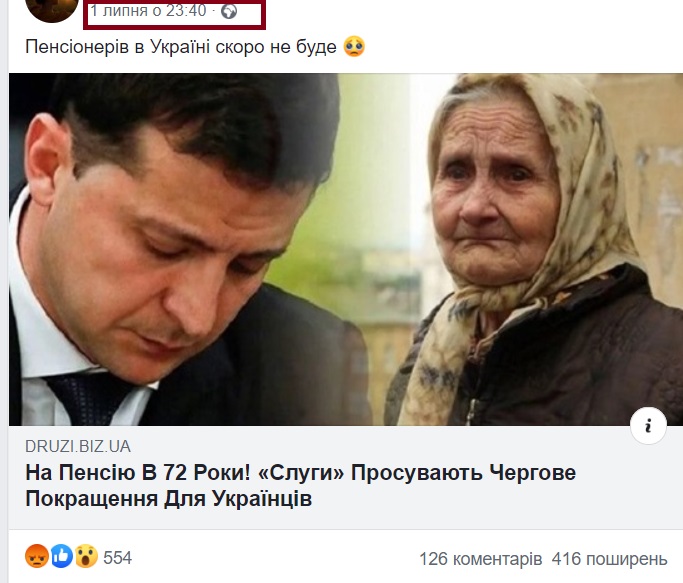The width and height of the screenshot is (683, 583).
Task: Click the blurred green background between the two faces
Action: coord(375,196)
